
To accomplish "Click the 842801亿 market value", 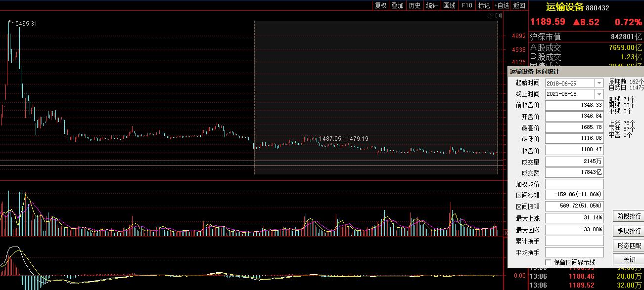I will [626, 37].
